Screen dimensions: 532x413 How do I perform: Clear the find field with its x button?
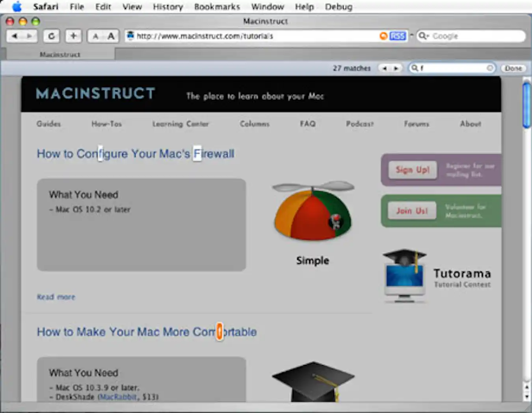[489, 68]
